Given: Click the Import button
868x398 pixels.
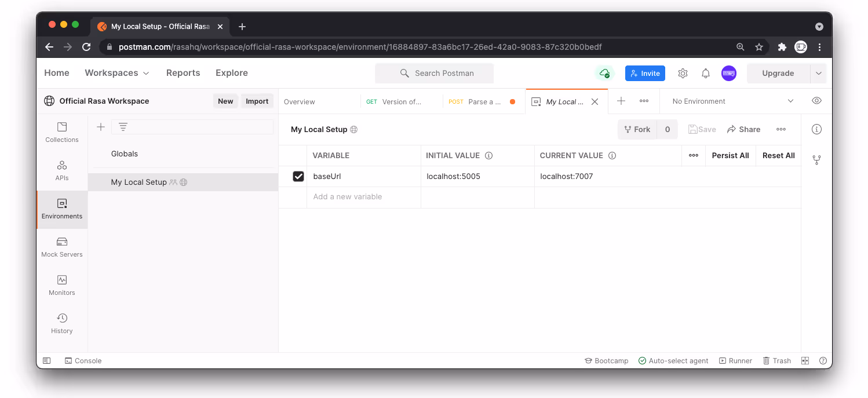Looking at the screenshot, I should coord(257,101).
